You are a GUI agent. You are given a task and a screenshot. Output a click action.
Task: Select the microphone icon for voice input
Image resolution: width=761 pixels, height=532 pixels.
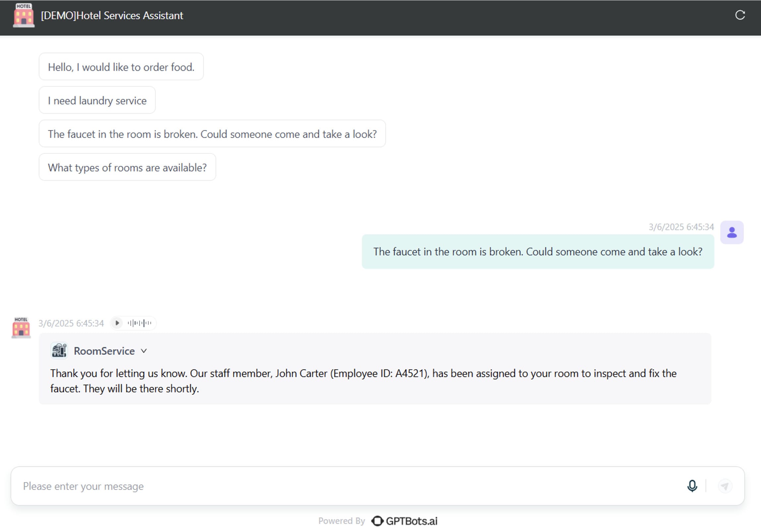pyautogui.click(x=692, y=486)
